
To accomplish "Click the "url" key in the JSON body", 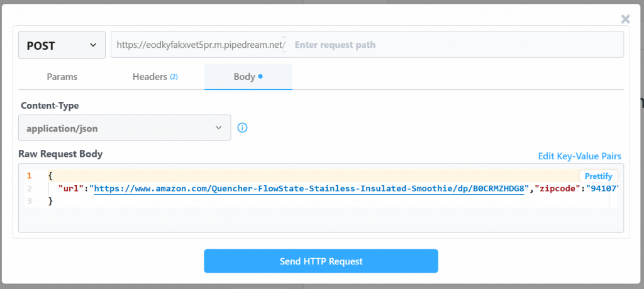I will click(72, 188).
